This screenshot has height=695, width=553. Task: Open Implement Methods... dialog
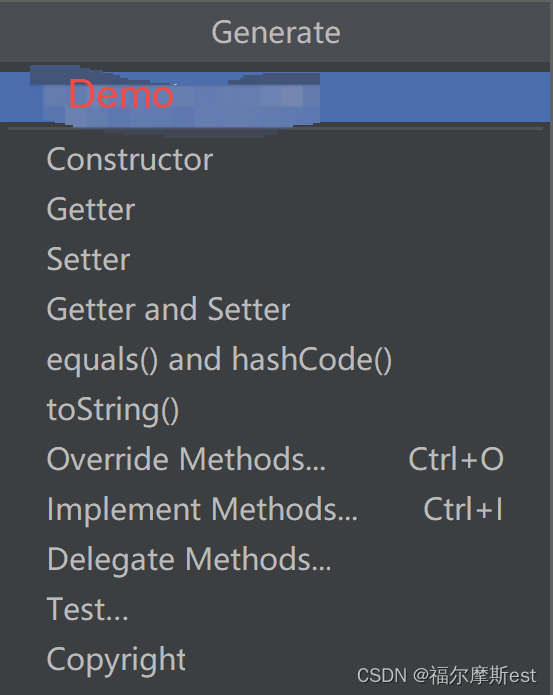[x=275, y=509]
